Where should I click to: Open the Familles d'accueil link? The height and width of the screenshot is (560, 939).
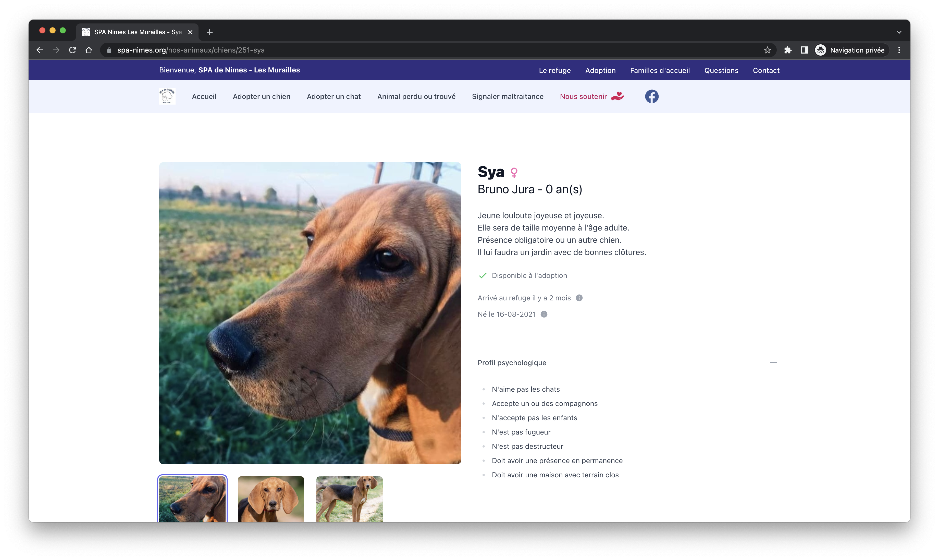pos(660,71)
